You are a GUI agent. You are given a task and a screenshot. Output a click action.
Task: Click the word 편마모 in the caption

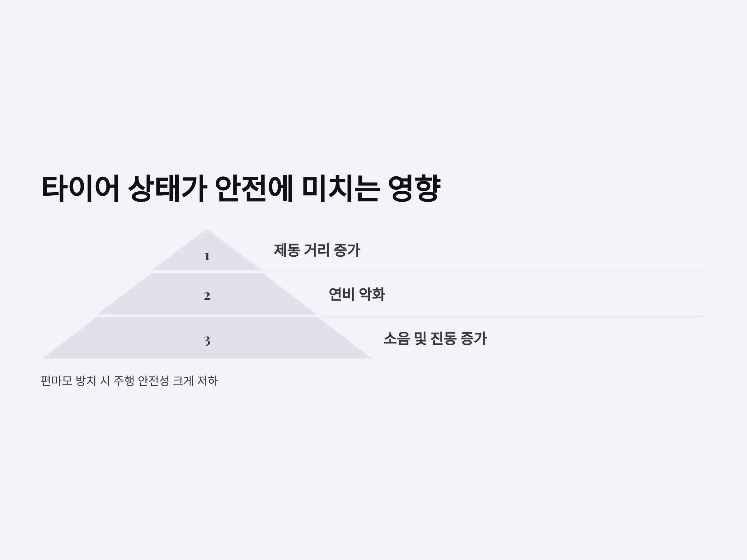pos(56,381)
